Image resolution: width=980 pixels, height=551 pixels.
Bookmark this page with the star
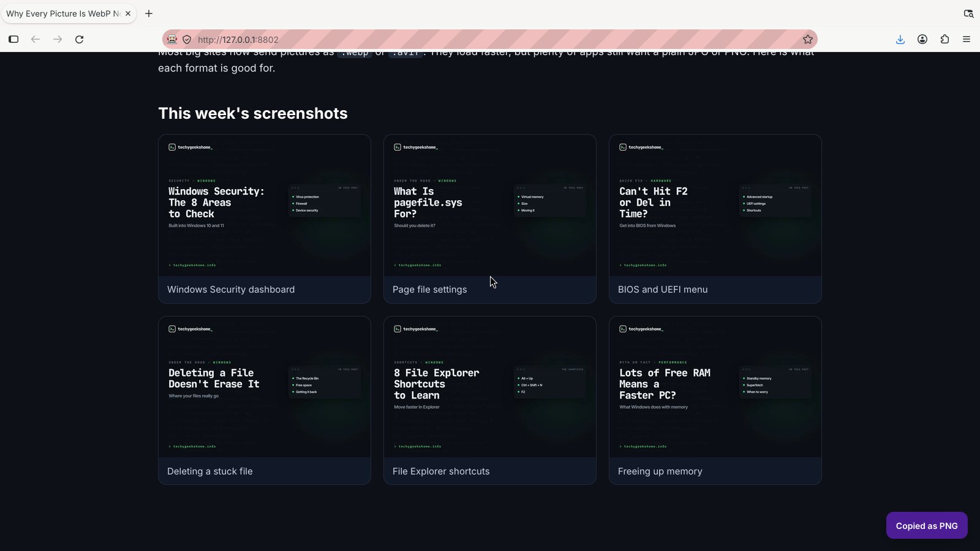point(807,39)
